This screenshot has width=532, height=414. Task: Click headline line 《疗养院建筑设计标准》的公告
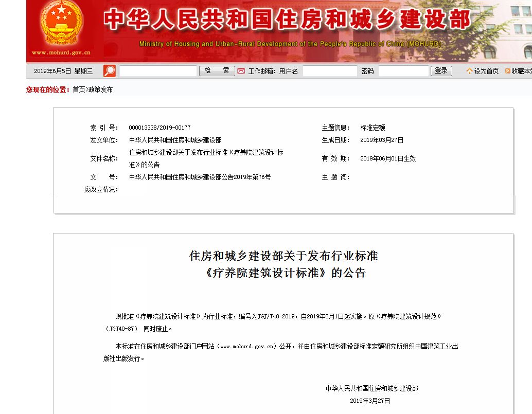click(x=285, y=273)
